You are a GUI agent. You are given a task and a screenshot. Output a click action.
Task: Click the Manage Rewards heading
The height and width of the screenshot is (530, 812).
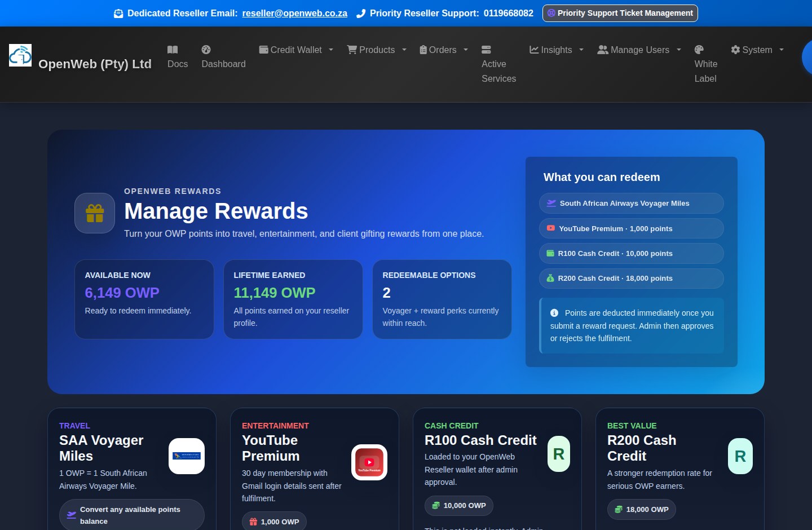pos(216,211)
